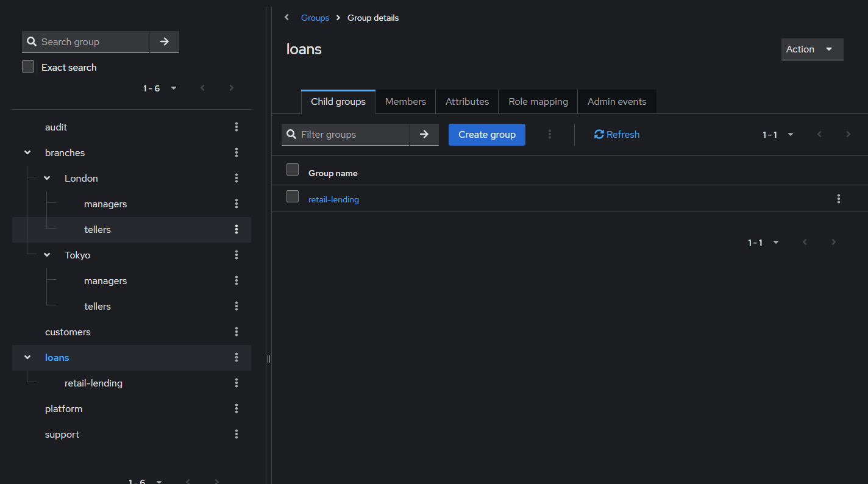This screenshot has width=868, height=484.
Task: Click previous page arrow in bottom table pagination
Action: coord(805,242)
